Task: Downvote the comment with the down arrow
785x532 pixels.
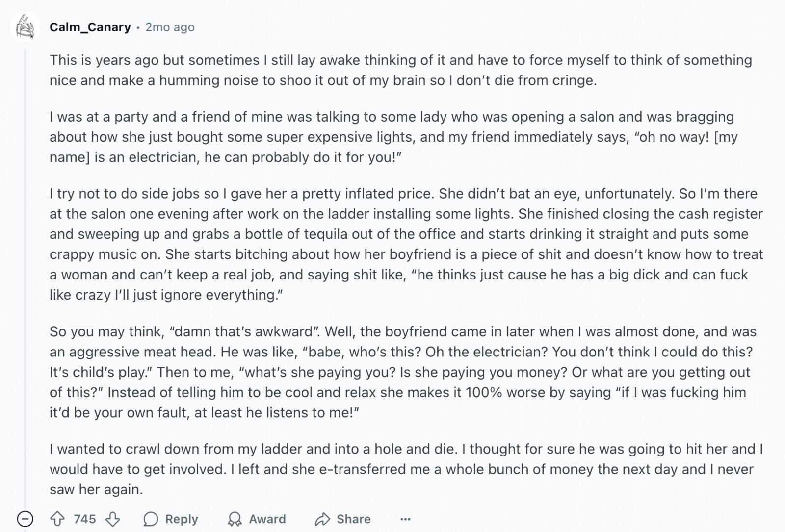Action: [113, 519]
